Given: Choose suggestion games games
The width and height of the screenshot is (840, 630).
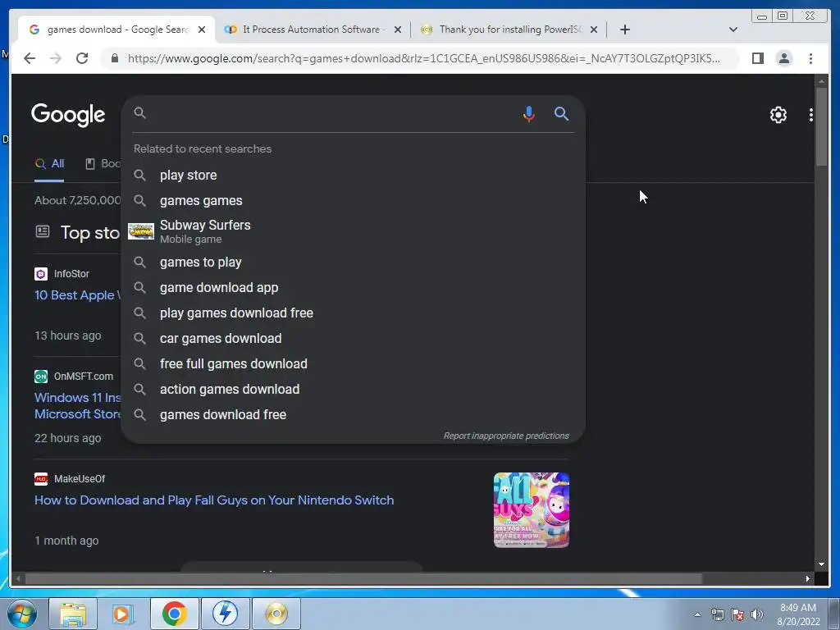Looking at the screenshot, I should [x=353, y=201].
